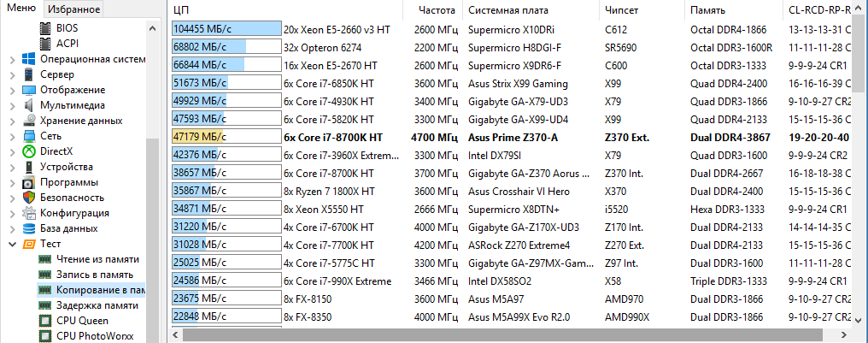Click the CPU Queen benchmark icon
The image size is (868, 343).
tap(45, 321)
